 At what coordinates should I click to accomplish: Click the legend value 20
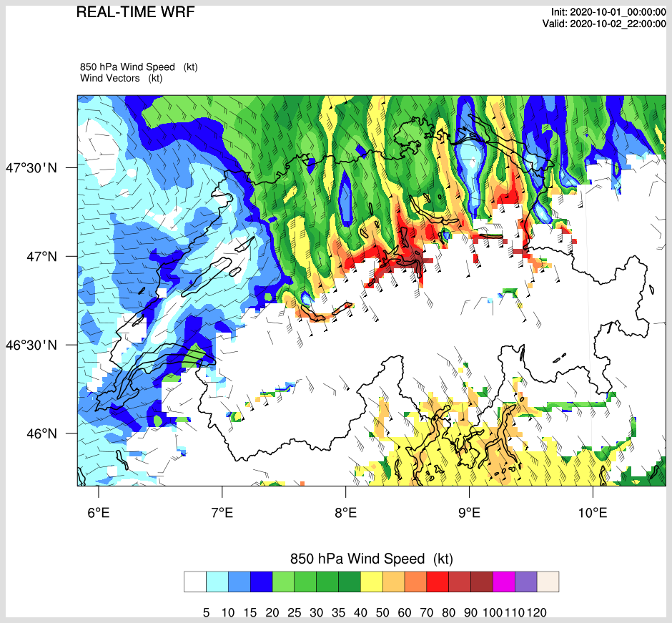coord(272,612)
